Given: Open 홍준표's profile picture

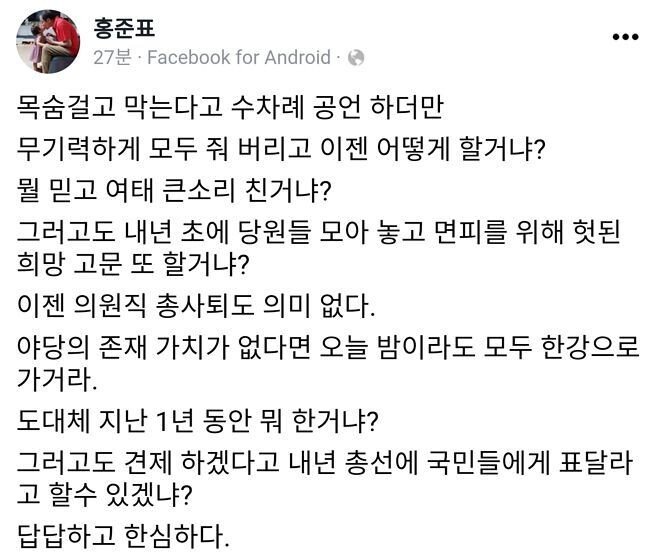Looking at the screenshot, I should (x=48, y=42).
